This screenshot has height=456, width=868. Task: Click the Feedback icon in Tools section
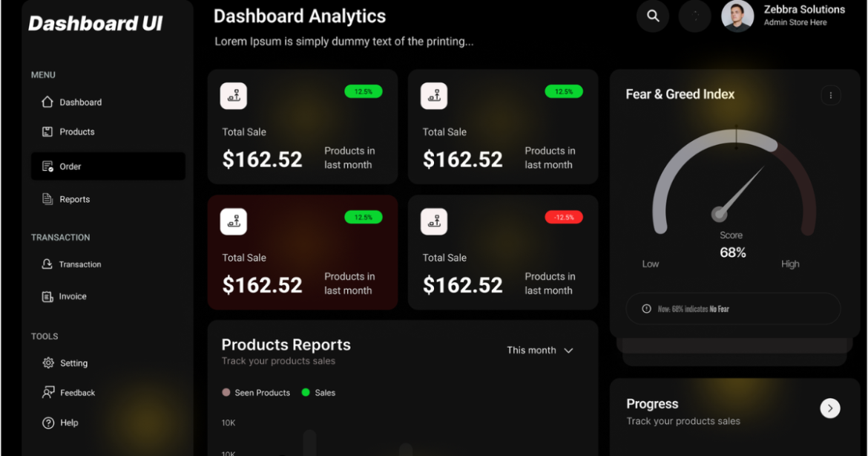pyautogui.click(x=48, y=392)
